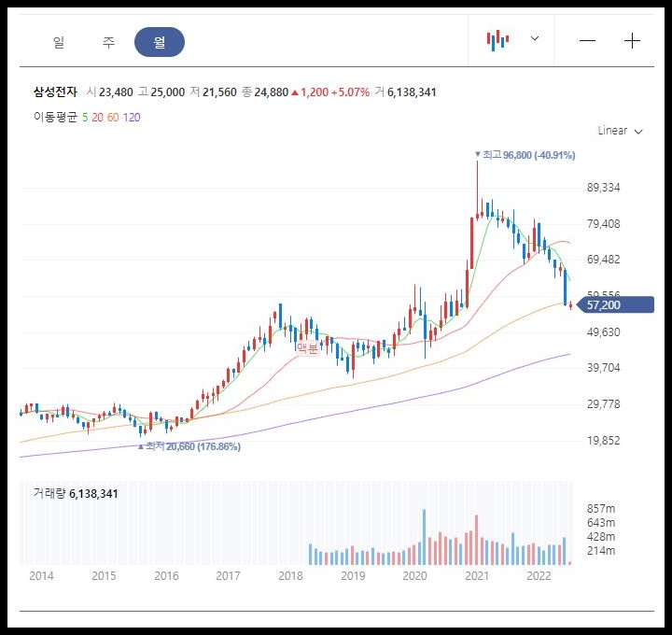The height and width of the screenshot is (635, 672).
Task: Click the 2022 year axis label
Action: 539,576
